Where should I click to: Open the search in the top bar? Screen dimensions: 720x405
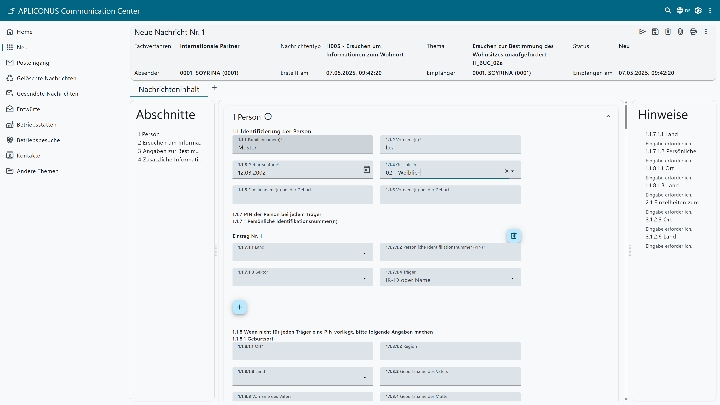coord(668,10)
